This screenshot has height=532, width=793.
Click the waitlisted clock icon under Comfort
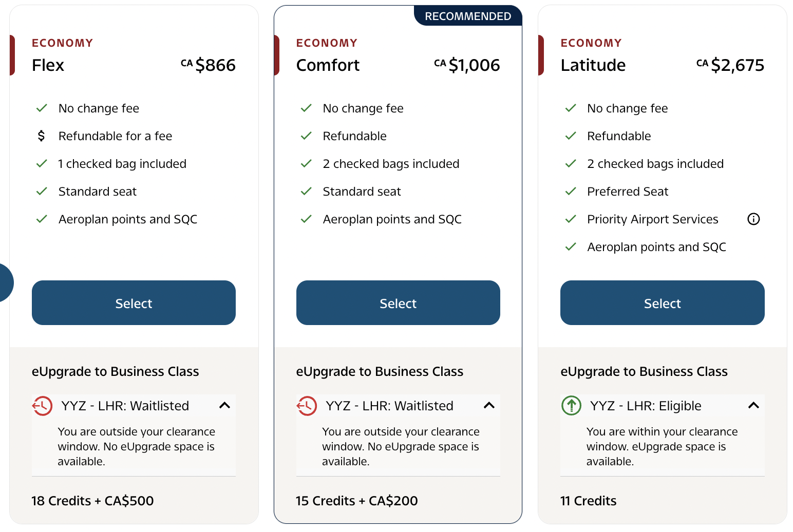307,406
